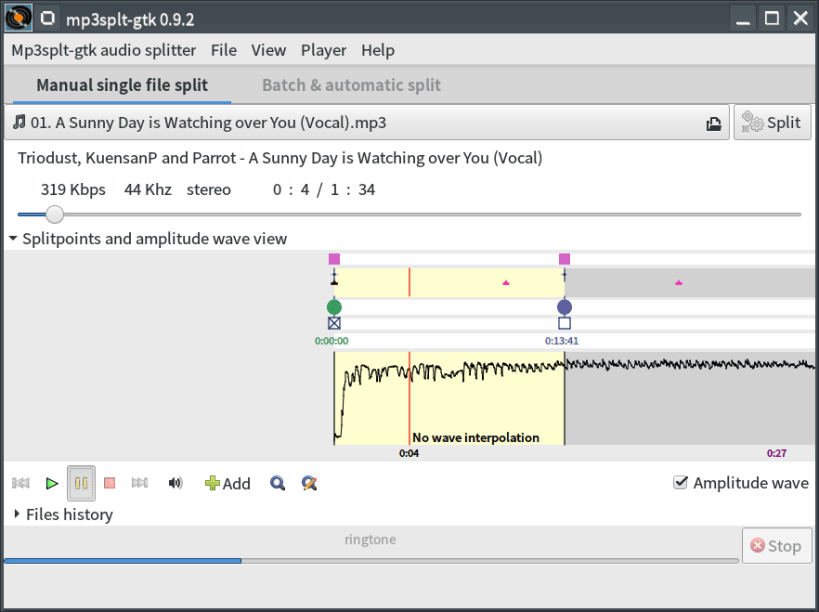Click the green play button

tap(51, 483)
